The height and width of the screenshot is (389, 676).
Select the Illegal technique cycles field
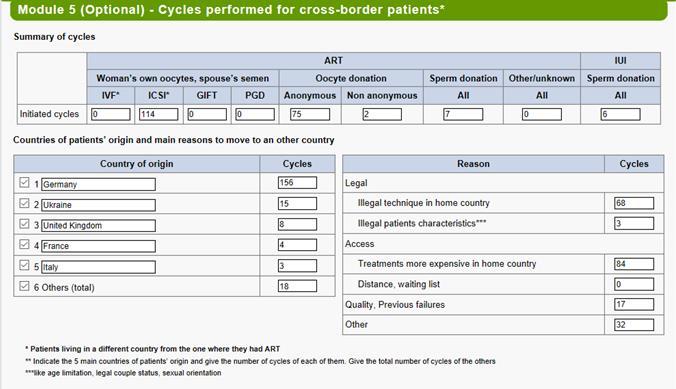(x=634, y=203)
